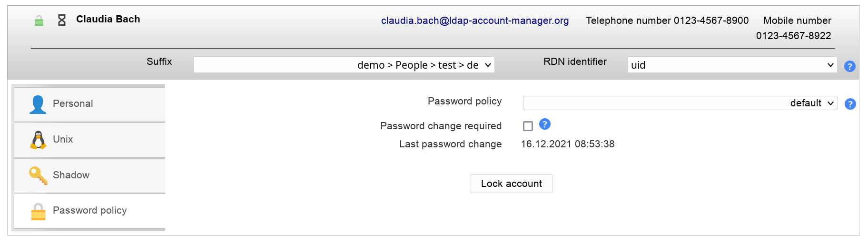The height and width of the screenshot is (247, 868).
Task: Expand the RDN identifier dropdown
Action: coord(732,65)
